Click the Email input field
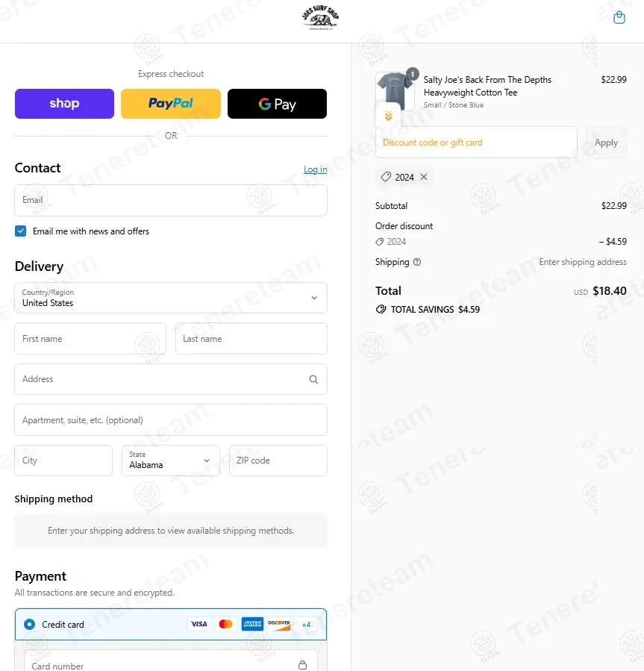Screen dimensions: 644x671 point(170,201)
